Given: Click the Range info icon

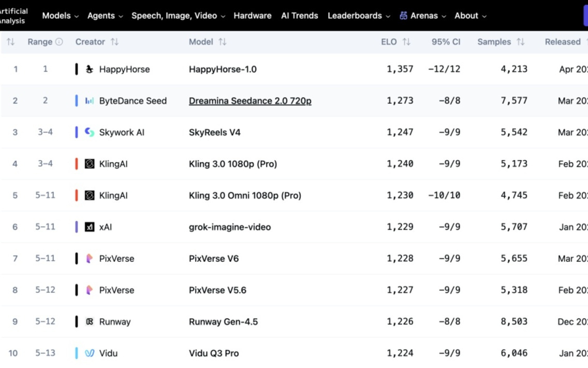Looking at the screenshot, I should 59,41.
